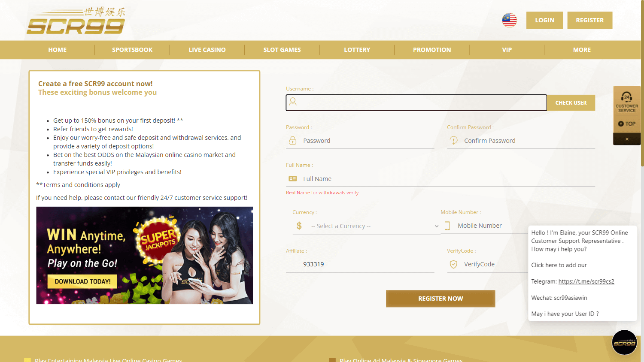Go to LIVE CASINO
The width and height of the screenshot is (644, 362).
point(207,50)
